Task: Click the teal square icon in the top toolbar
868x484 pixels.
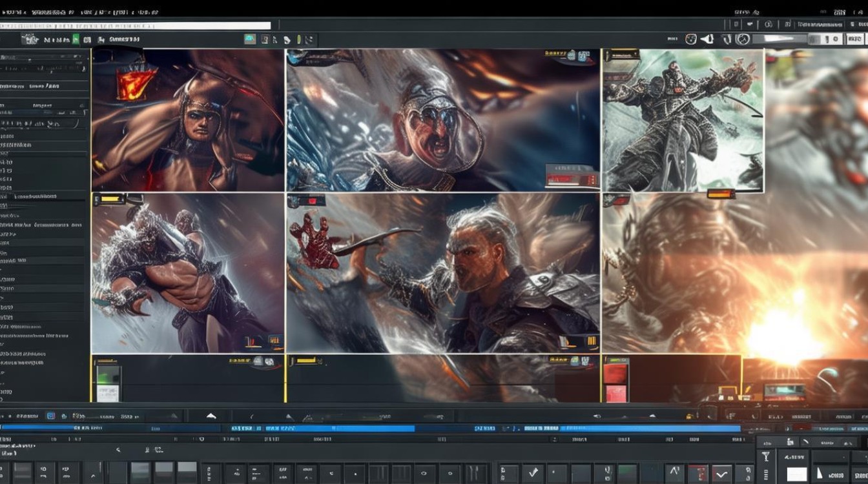Action: pos(250,39)
